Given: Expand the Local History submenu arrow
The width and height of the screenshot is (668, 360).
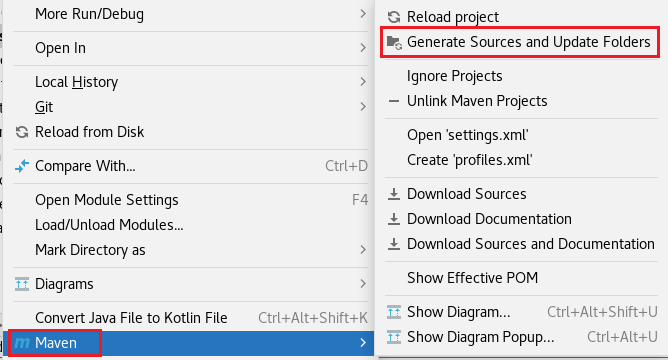Looking at the screenshot, I should (x=363, y=81).
